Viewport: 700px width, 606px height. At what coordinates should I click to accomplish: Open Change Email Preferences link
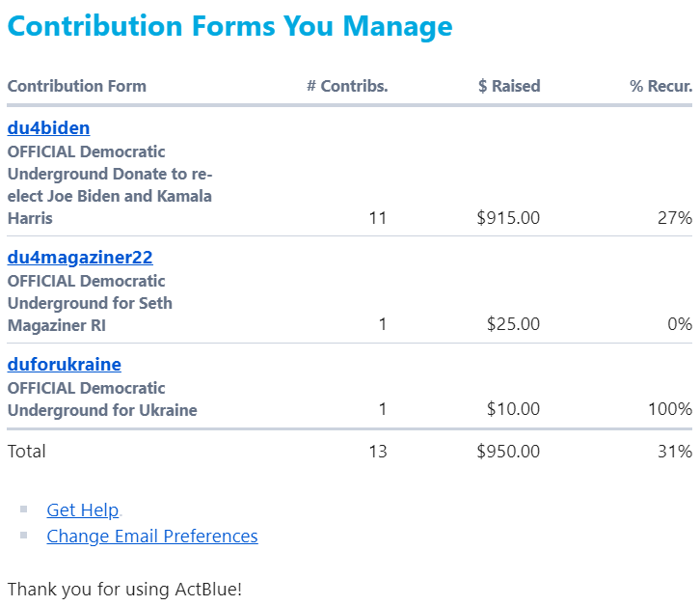152,537
